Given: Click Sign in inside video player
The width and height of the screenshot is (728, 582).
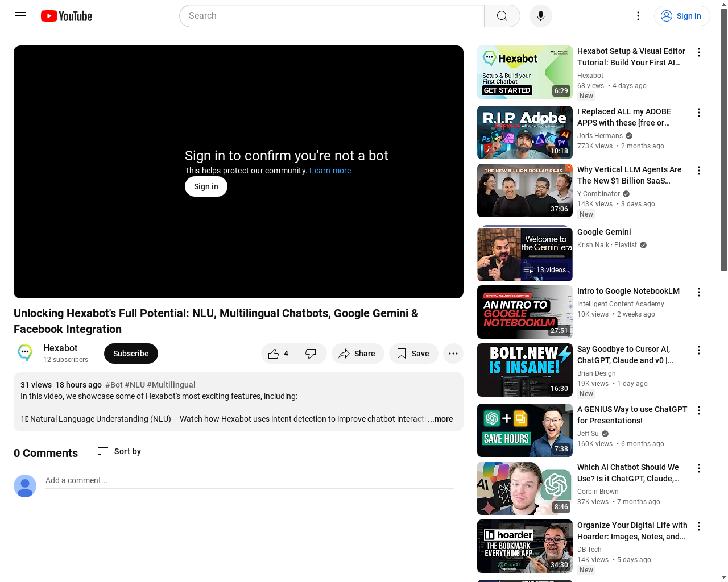Looking at the screenshot, I should tap(206, 186).
